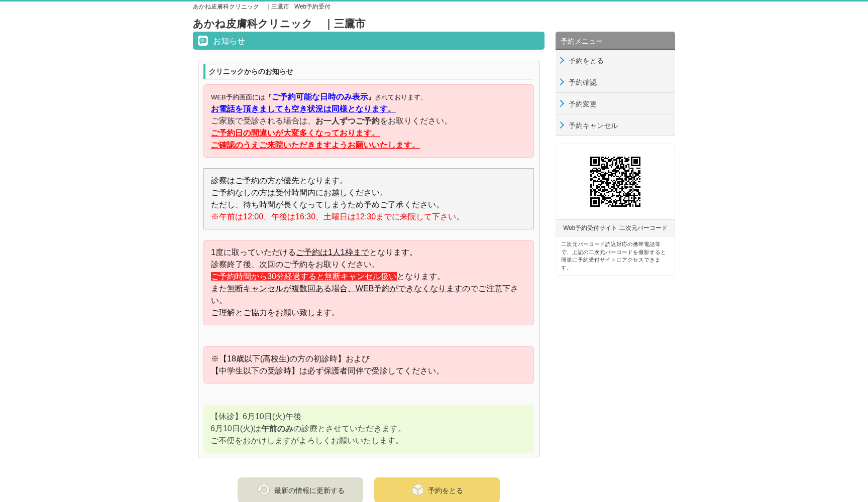This screenshot has width=868, height=502.
Task: Click the chevron icon beside 予約キャンセル
Action: pos(562,125)
